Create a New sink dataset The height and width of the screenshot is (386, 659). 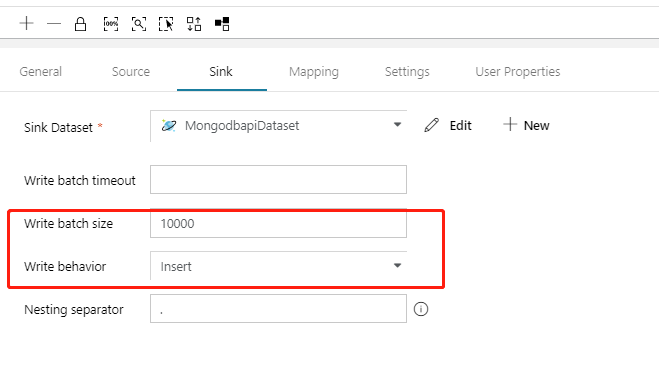[x=526, y=125]
